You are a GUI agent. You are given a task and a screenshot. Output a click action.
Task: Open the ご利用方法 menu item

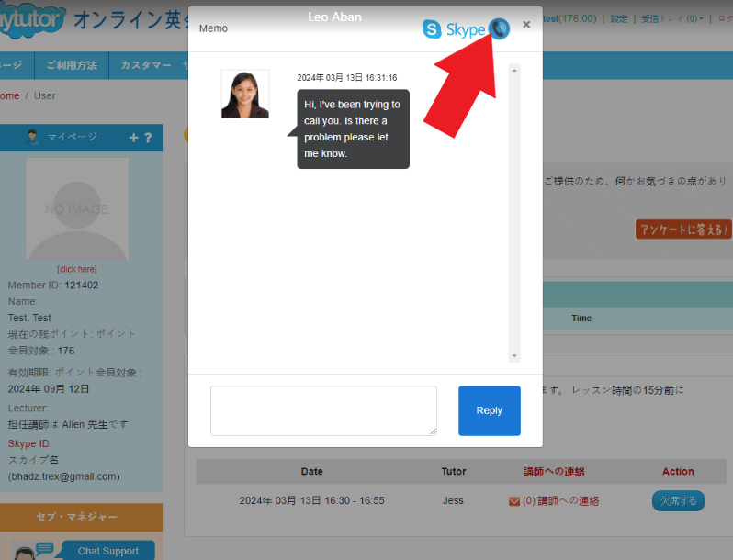(72, 65)
